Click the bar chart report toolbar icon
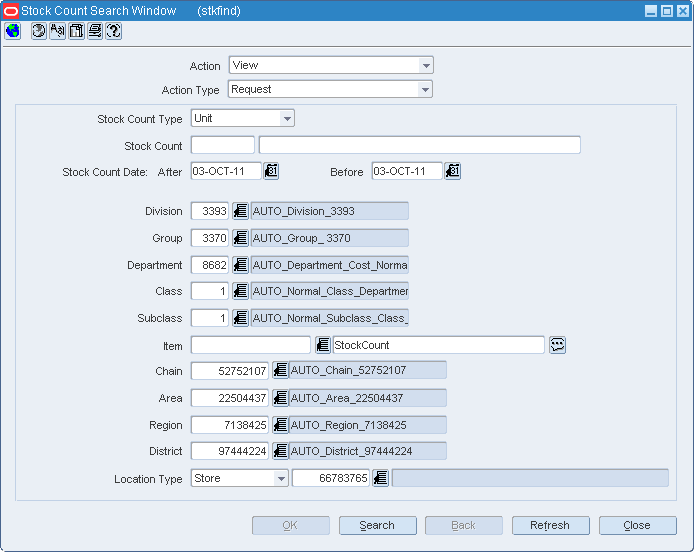 click(x=77, y=31)
